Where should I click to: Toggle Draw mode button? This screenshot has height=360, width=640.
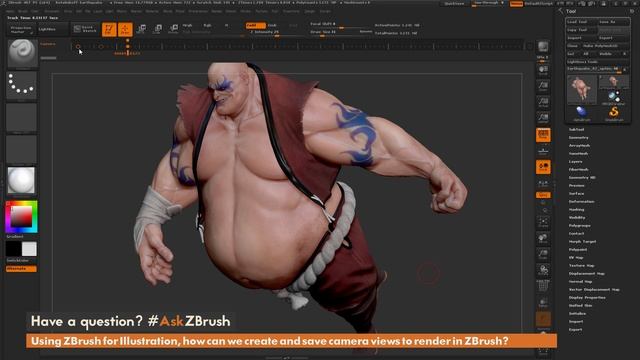click(x=125, y=29)
